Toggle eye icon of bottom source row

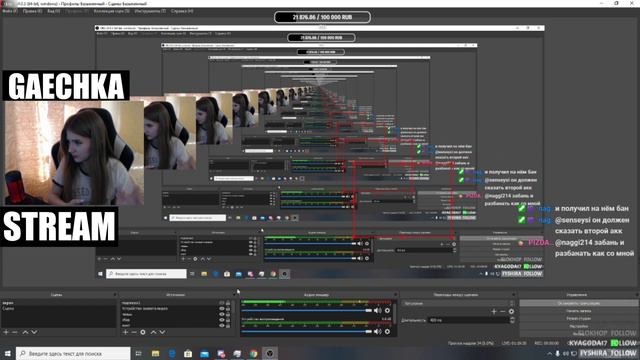tap(222, 325)
